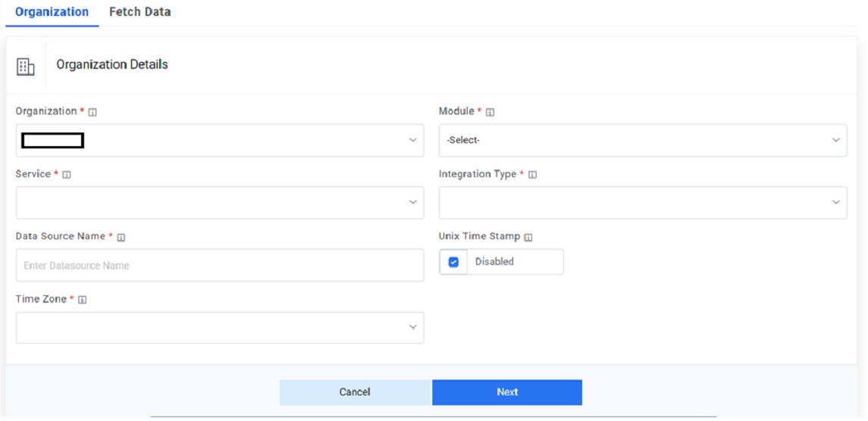This screenshot has width=868, height=421.
Task: Switch to the Fetch Data tab
Action: pyautogui.click(x=139, y=12)
